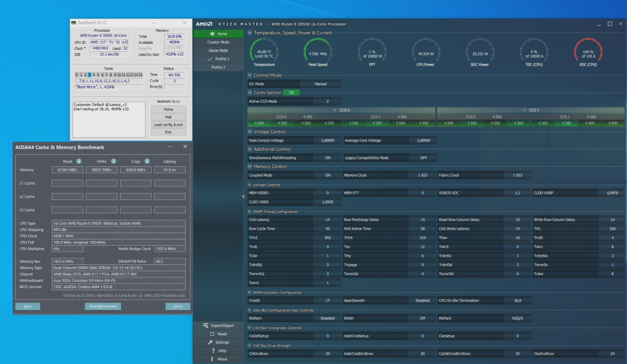Open Settings wrench icon in Ryzen Master
The width and height of the screenshot is (627, 364).
pyautogui.click(x=210, y=342)
